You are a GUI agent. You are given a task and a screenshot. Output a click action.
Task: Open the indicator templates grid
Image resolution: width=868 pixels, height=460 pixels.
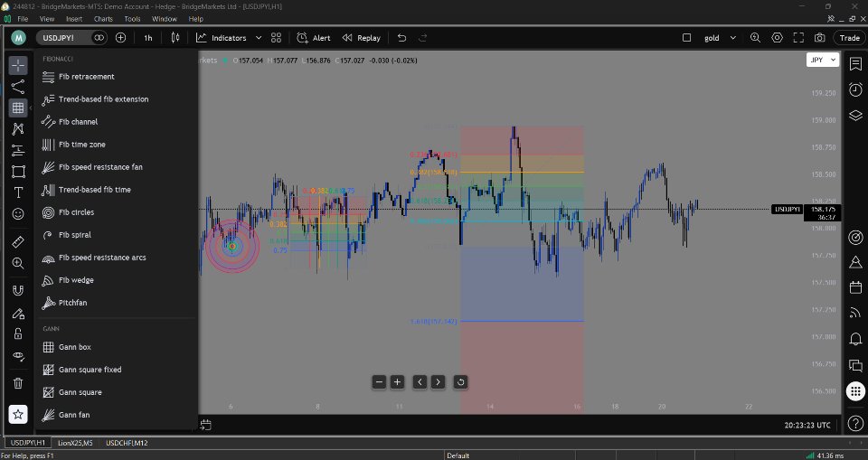(277, 38)
